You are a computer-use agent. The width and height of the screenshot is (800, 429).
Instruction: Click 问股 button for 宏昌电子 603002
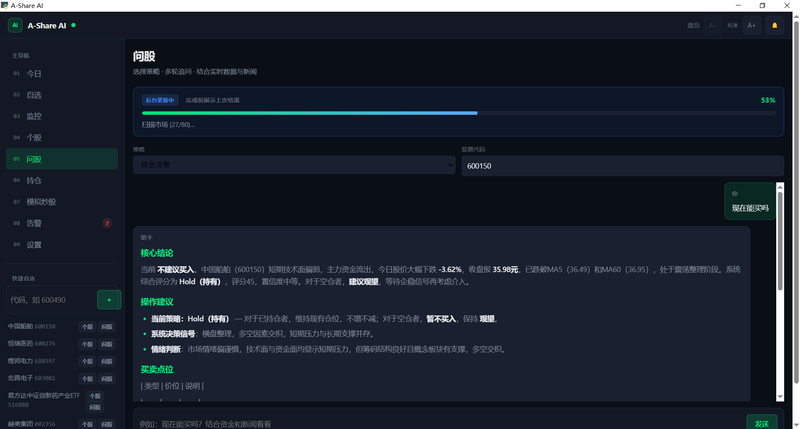(x=107, y=379)
